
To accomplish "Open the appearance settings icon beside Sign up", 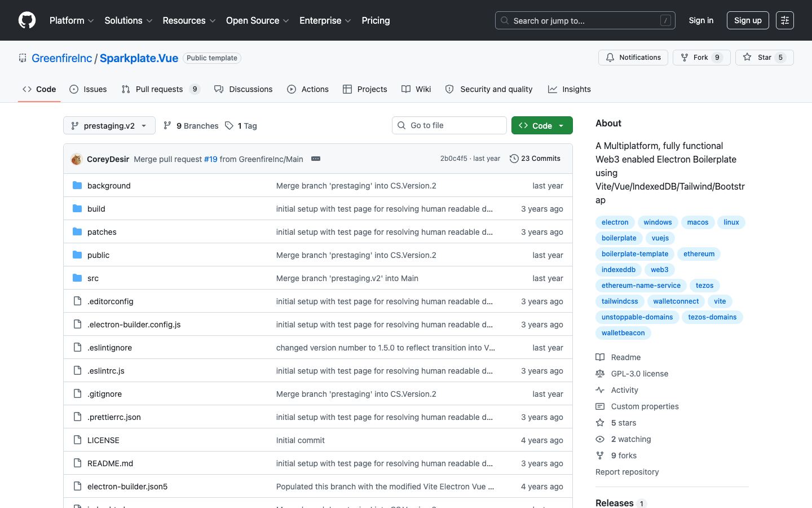I will pyautogui.click(x=784, y=20).
